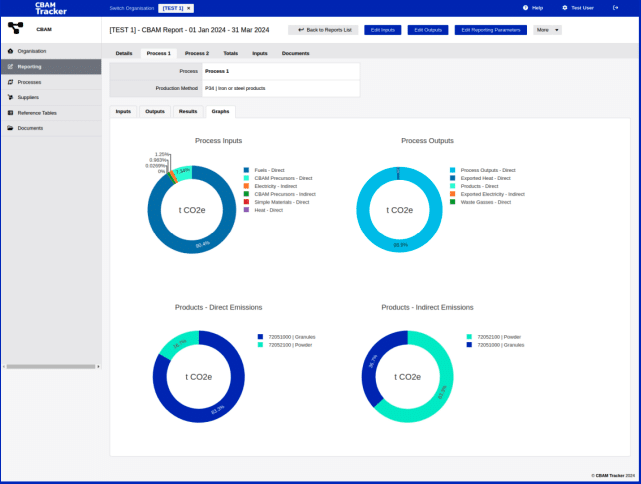
Task: Open the Results sub-tab
Action: 188,111
